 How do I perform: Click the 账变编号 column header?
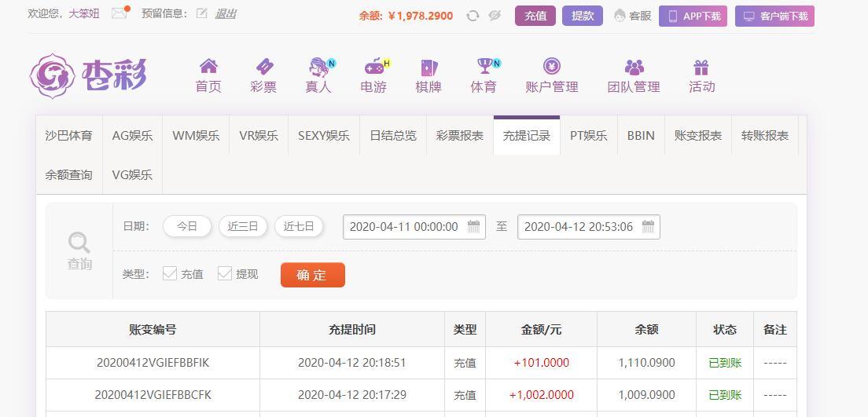point(153,330)
